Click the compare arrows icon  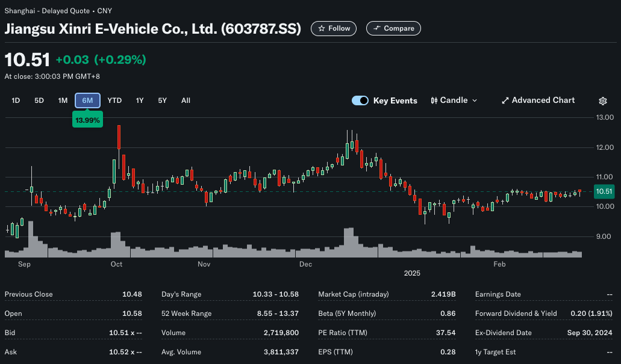376,28
